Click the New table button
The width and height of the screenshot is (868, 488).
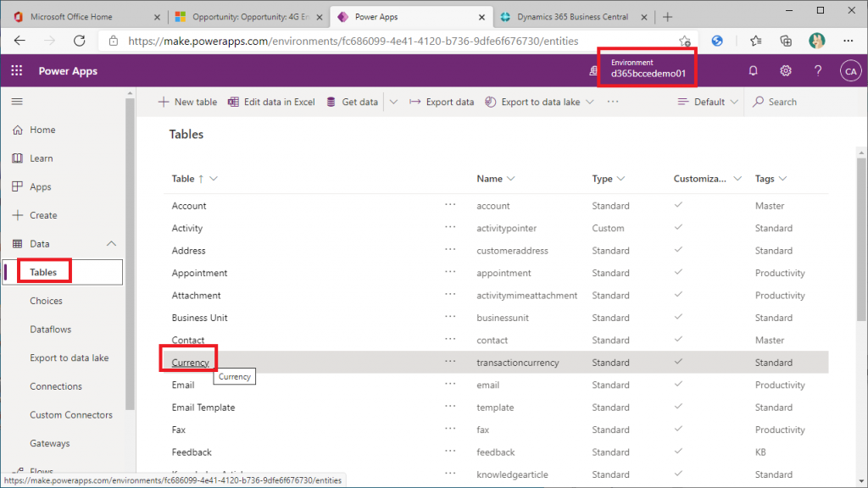(x=187, y=102)
